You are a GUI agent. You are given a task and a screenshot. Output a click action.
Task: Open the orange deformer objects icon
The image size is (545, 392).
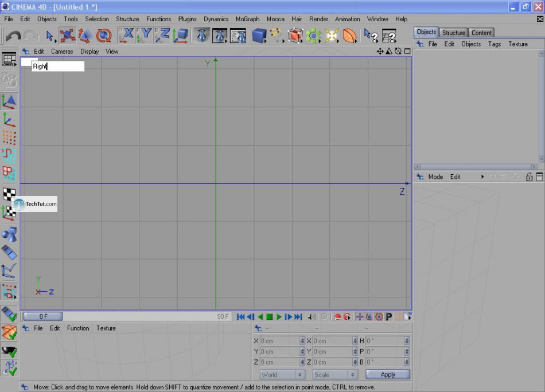[x=350, y=36]
